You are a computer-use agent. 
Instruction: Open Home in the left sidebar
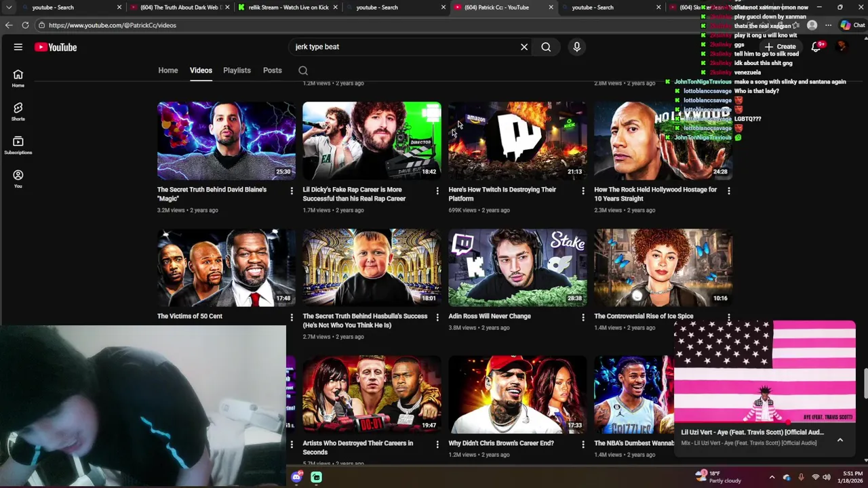pos(18,79)
